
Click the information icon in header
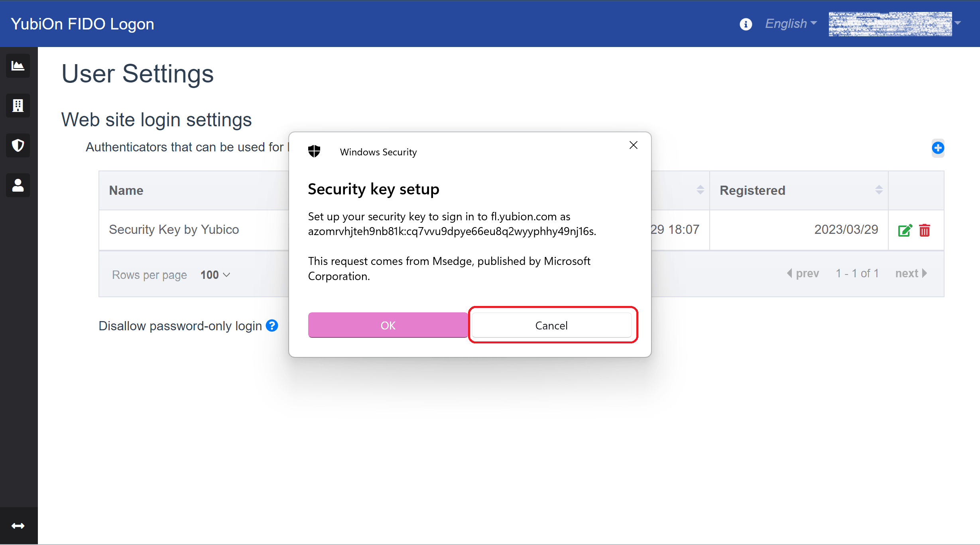(x=746, y=24)
